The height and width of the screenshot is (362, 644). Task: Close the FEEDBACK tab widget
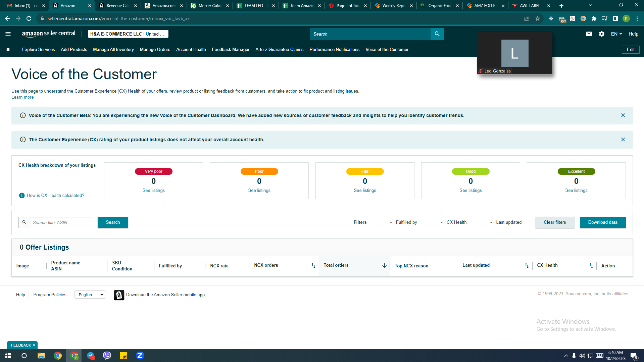[34, 345]
